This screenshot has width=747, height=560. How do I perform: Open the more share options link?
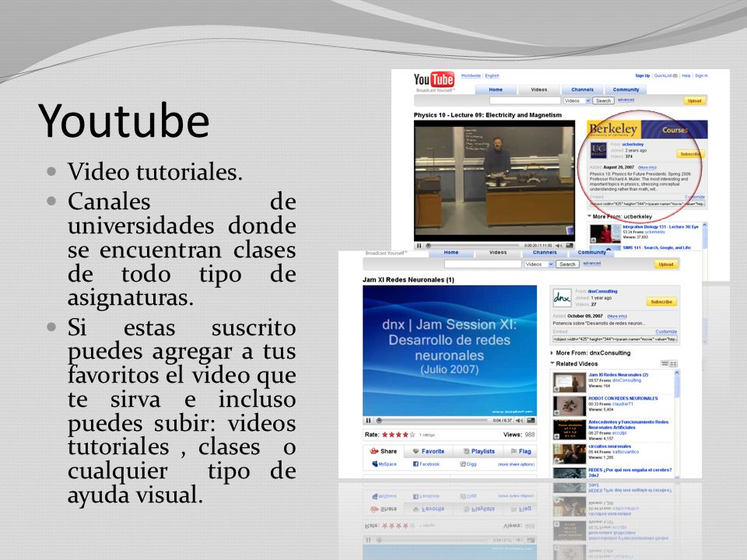coord(517,464)
